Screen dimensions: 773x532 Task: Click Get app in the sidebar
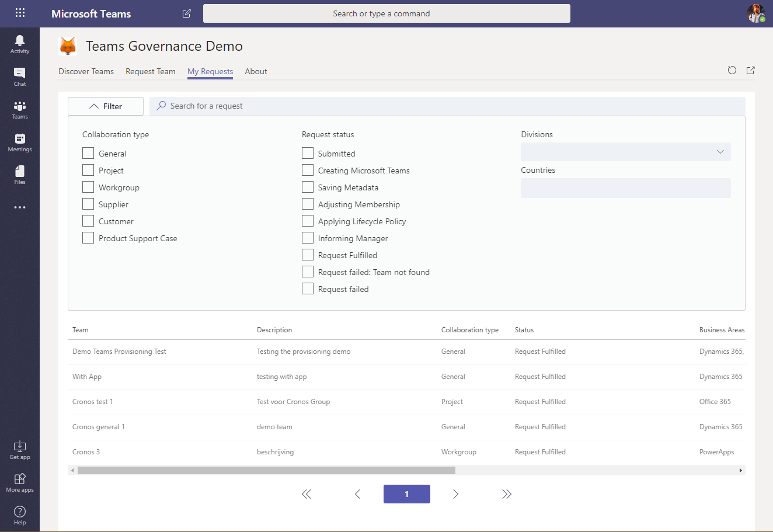point(20,450)
